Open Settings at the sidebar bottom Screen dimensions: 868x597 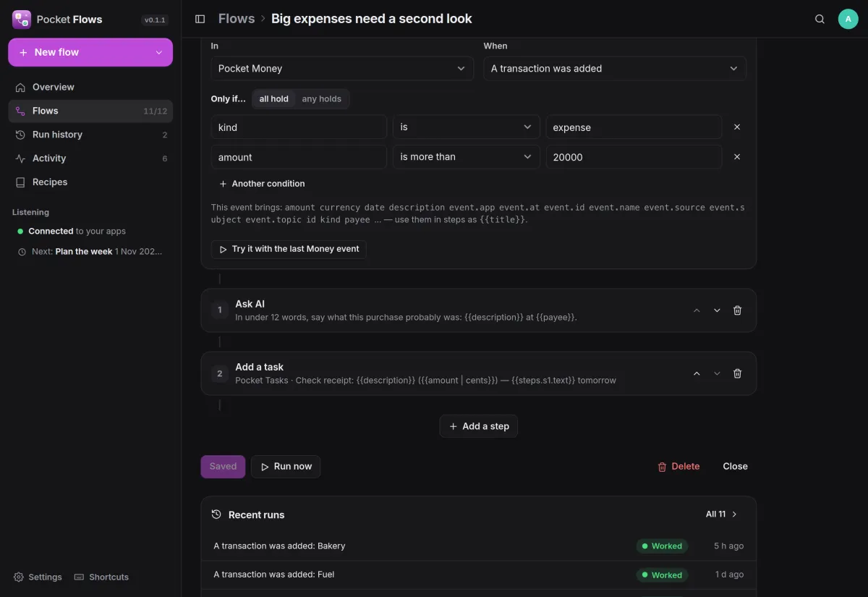(38, 577)
